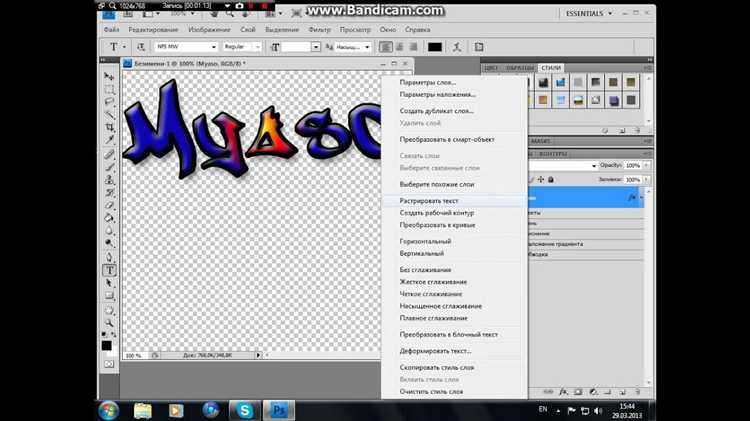Select the Horizontal Type tool in toolbox
Viewport: 750px width, 421px height.
109,270
